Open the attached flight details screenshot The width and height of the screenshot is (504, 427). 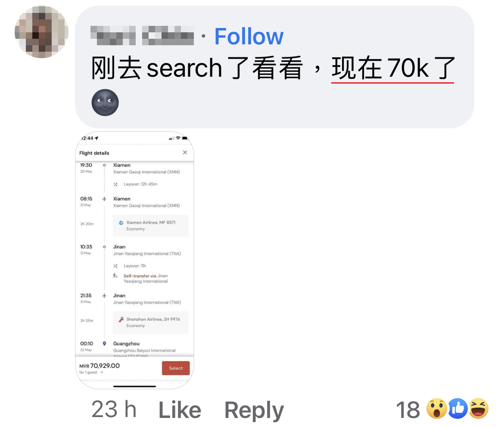coord(134,260)
